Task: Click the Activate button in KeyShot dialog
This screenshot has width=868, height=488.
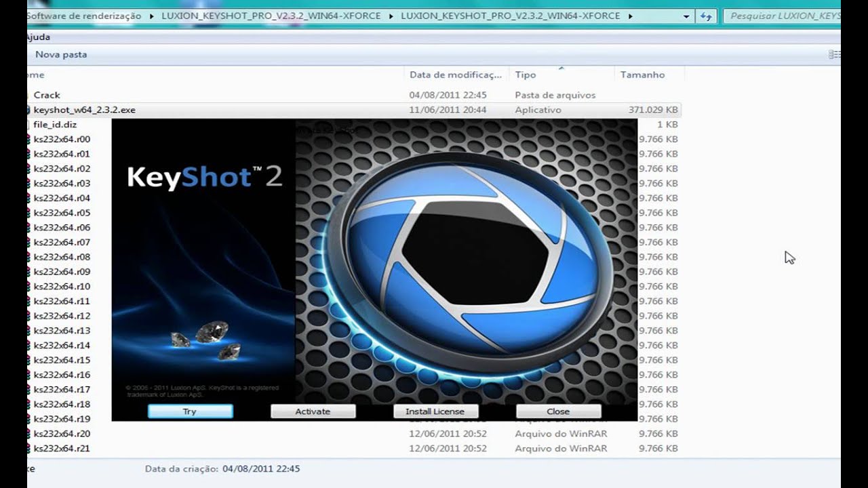Action: pyautogui.click(x=313, y=411)
